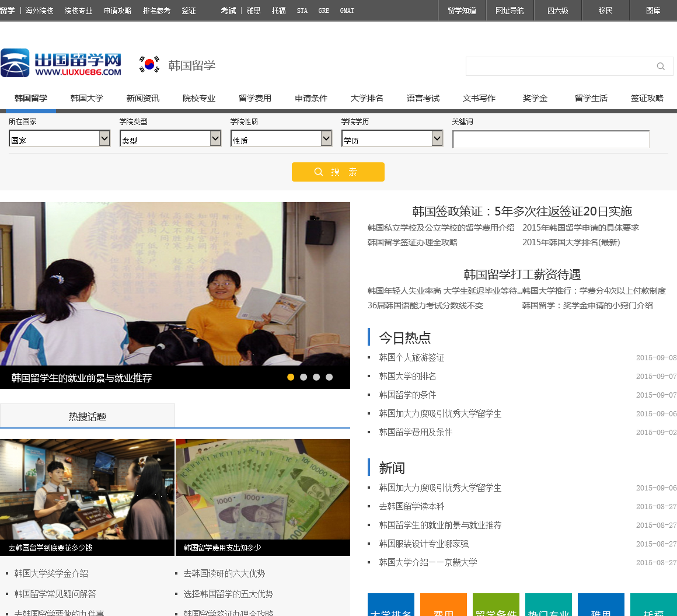
Task: Click 排名参考 in the top bar
Action: [x=157, y=11]
